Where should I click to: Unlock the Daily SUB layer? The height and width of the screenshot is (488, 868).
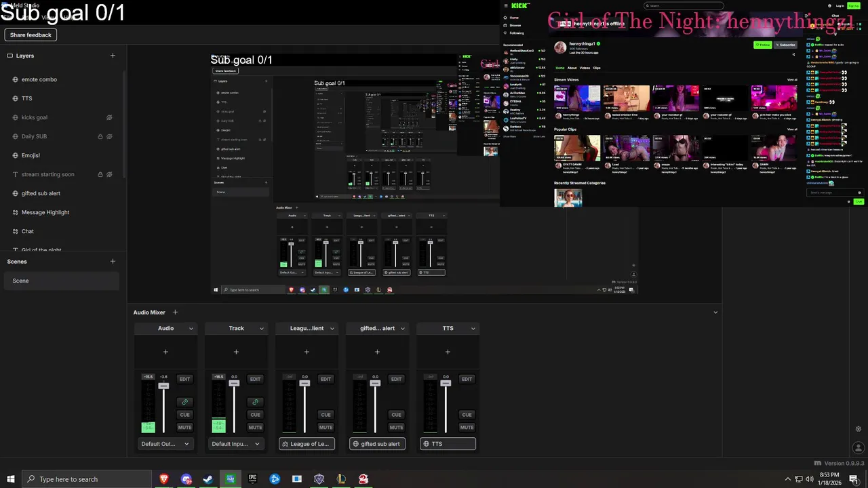pyautogui.click(x=100, y=136)
